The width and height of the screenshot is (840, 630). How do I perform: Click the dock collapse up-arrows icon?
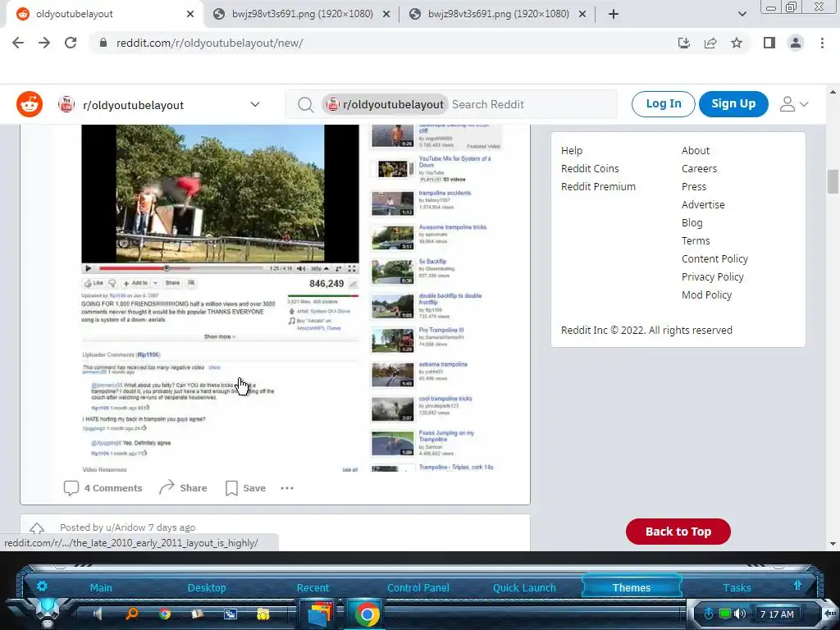tap(797, 585)
